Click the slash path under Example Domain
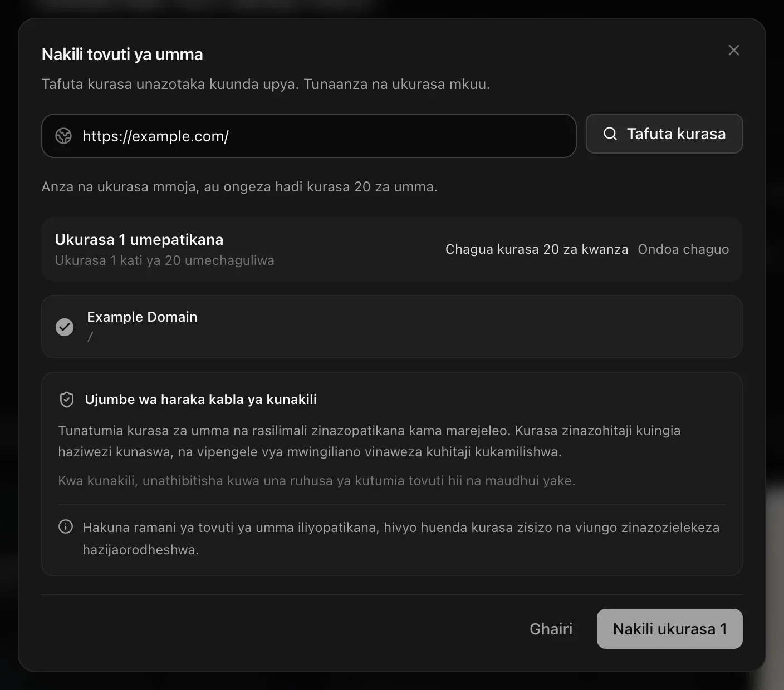Screen dimensions: 784x690 point(90,337)
